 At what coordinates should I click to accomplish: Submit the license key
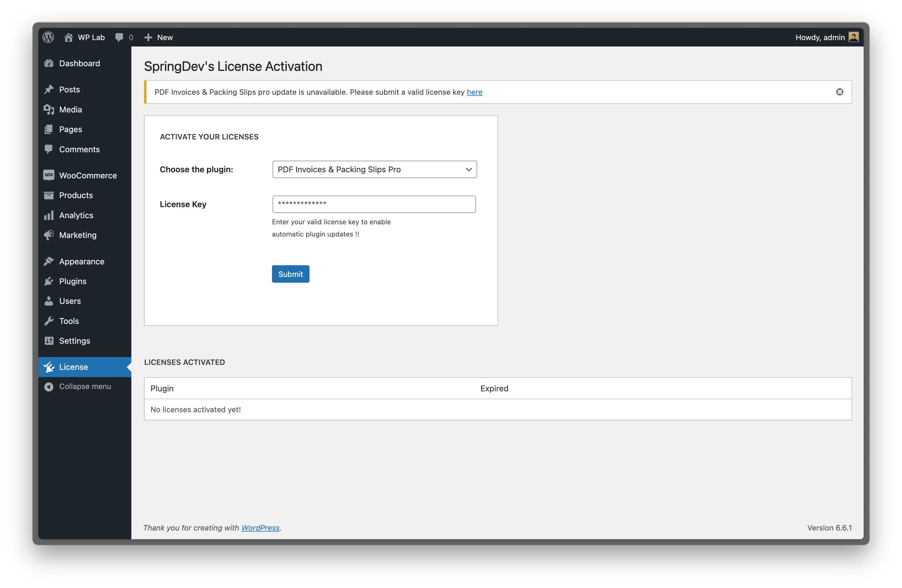(290, 274)
